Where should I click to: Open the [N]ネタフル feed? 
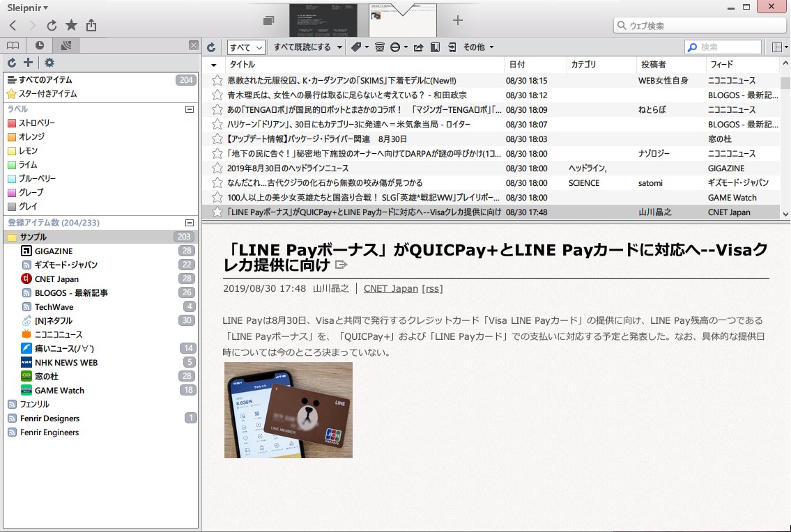click(x=101, y=321)
